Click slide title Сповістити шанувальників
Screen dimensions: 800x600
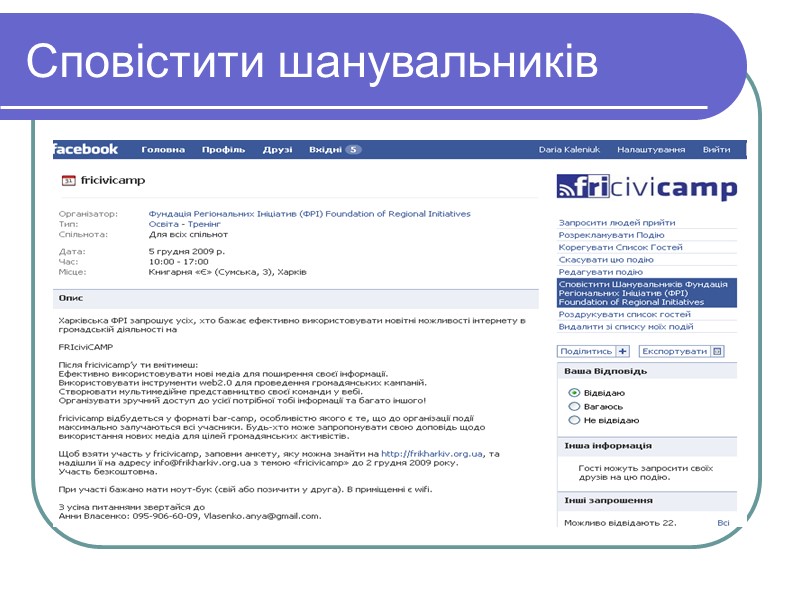(x=312, y=62)
